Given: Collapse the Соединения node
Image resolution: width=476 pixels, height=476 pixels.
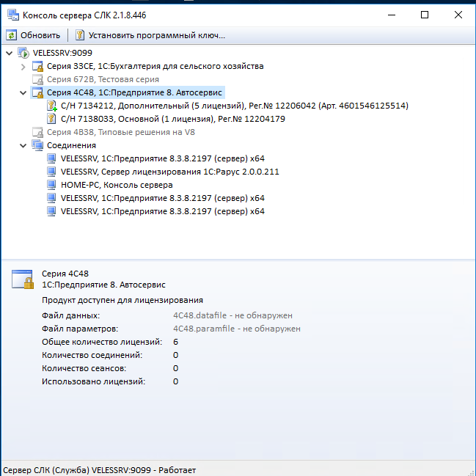Looking at the screenshot, I should click(x=23, y=146).
